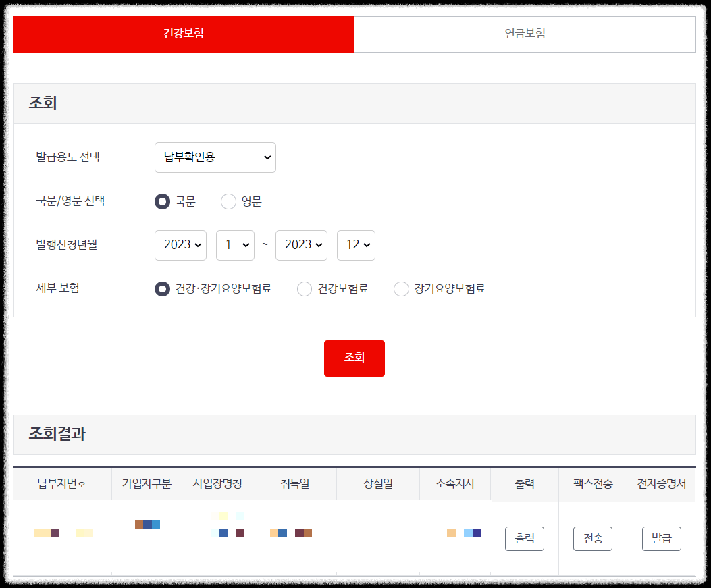
Task: Switch to the 연금보험 tab
Action: pyautogui.click(x=525, y=34)
